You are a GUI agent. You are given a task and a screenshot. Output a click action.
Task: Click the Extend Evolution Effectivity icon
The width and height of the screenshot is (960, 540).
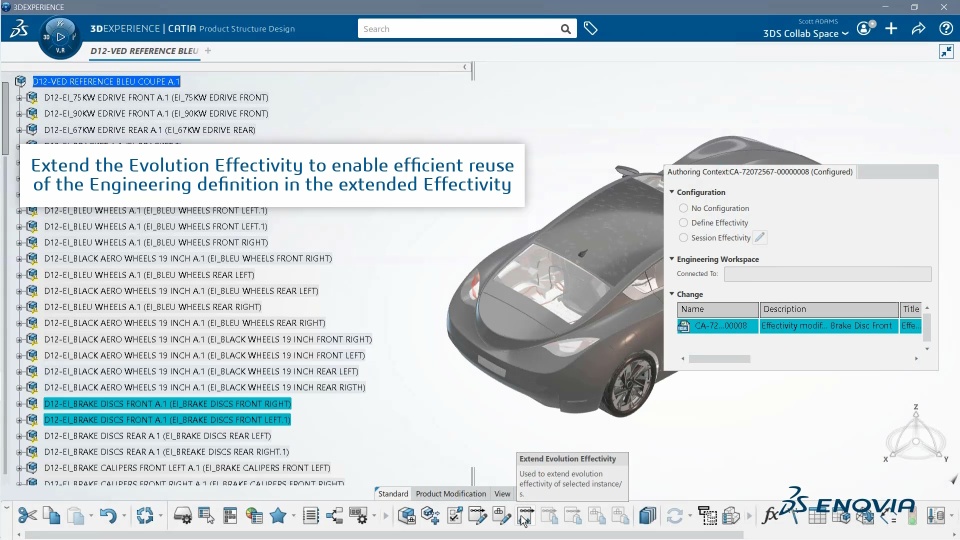525,516
